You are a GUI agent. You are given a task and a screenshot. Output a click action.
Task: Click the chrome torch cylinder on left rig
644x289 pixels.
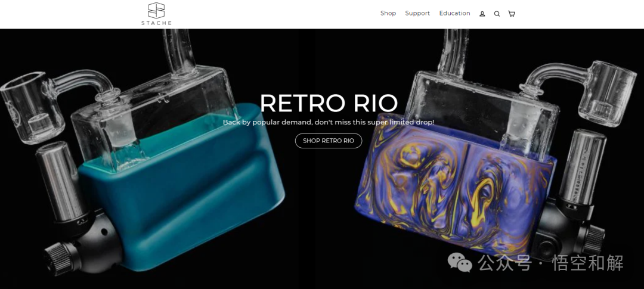pos(60,181)
